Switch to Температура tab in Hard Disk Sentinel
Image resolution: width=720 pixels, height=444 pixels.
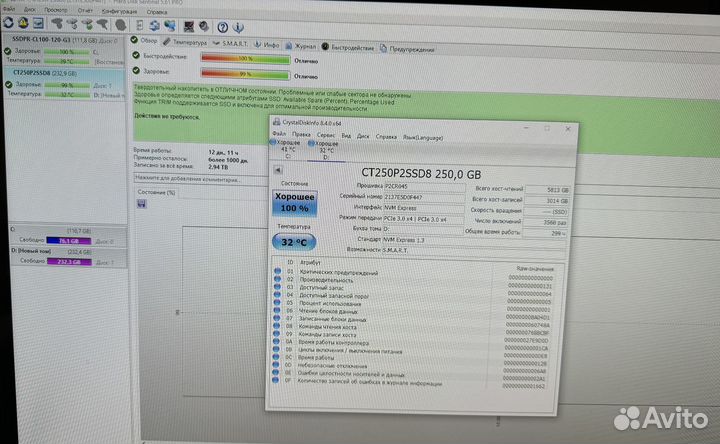(185, 42)
